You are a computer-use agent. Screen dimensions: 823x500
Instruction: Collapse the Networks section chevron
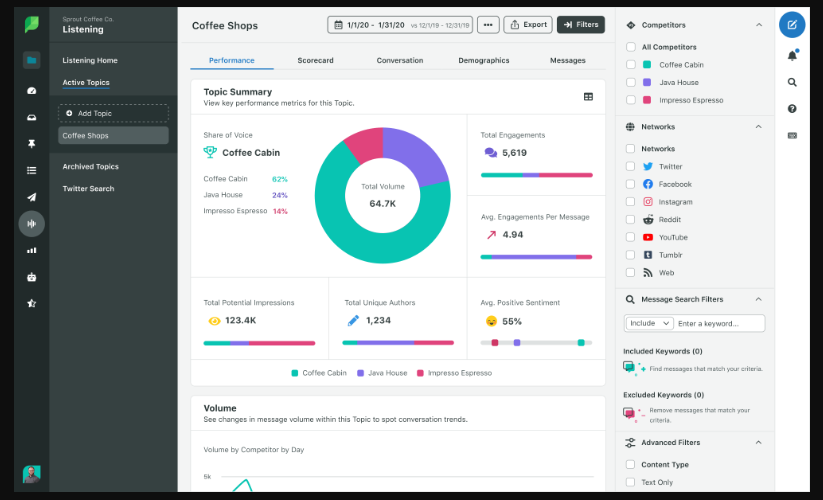[x=759, y=126]
